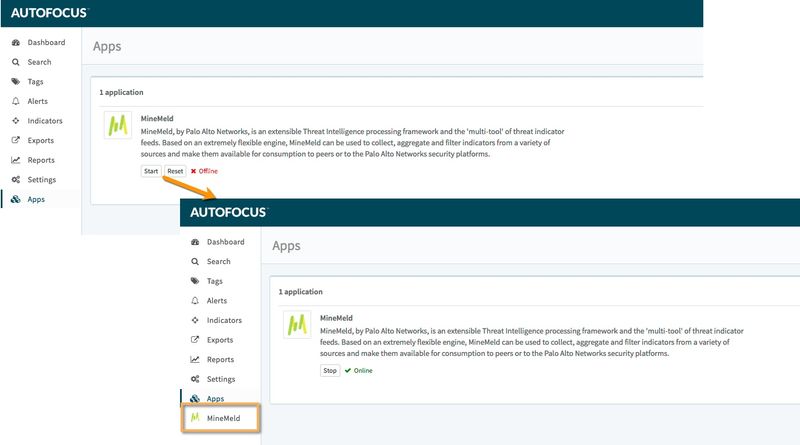
Task: Click Exports icon in lower window sidebar
Action: click(x=195, y=340)
